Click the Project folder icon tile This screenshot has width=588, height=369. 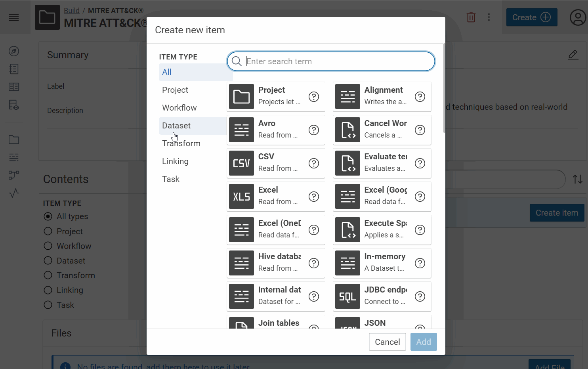(241, 97)
